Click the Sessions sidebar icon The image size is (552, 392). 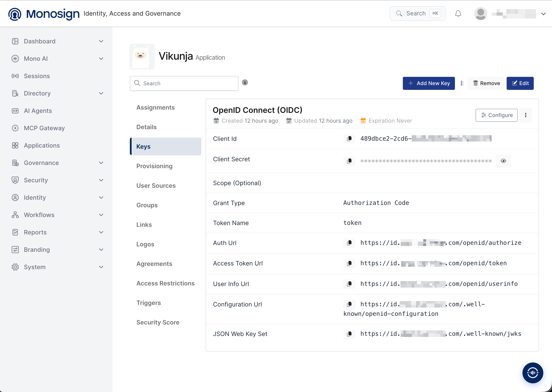15,76
